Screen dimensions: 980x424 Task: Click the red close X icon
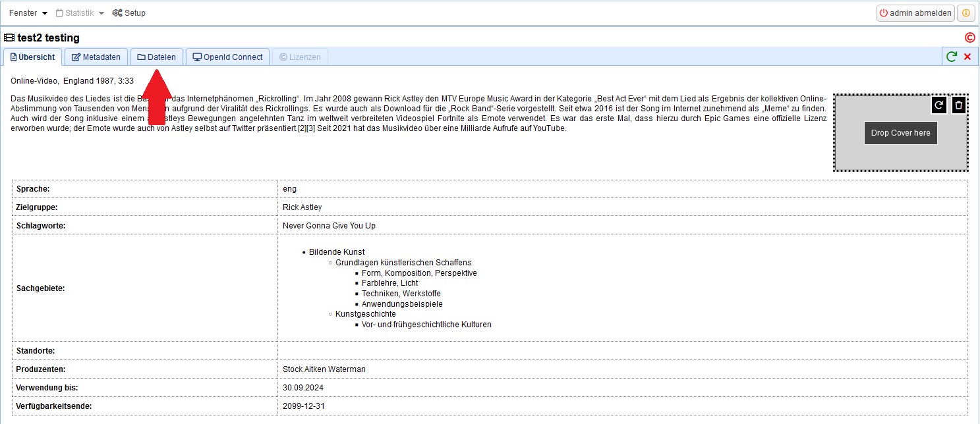coord(967,57)
